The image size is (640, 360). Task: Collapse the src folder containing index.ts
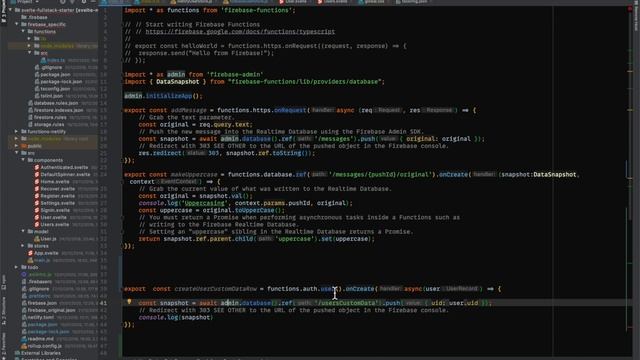tap(29, 53)
